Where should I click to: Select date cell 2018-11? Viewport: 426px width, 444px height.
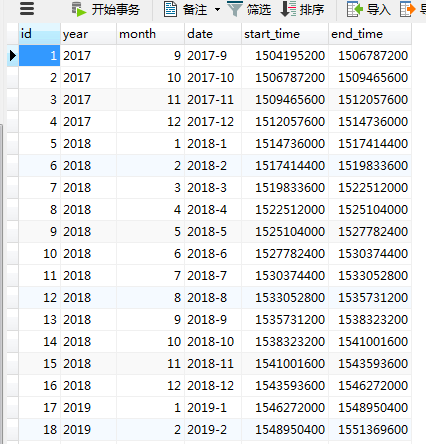point(213,364)
